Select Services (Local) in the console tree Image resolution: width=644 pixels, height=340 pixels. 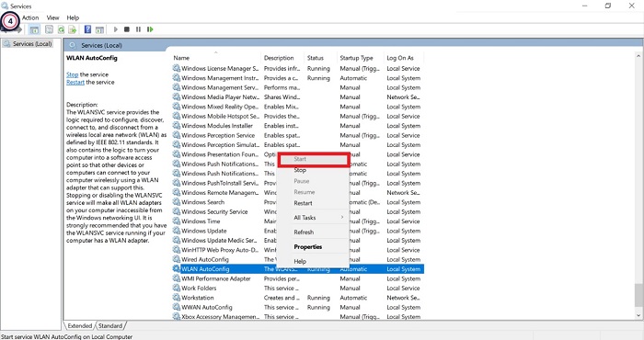pos(32,43)
